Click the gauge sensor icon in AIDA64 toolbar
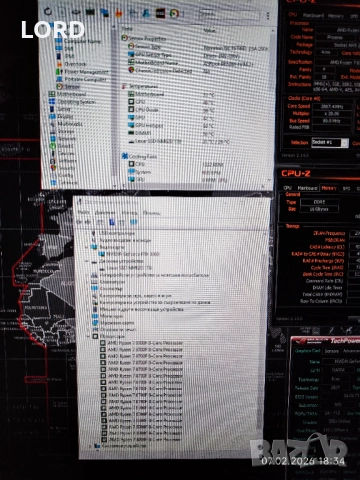This screenshot has width=360, height=480. click(x=174, y=14)
